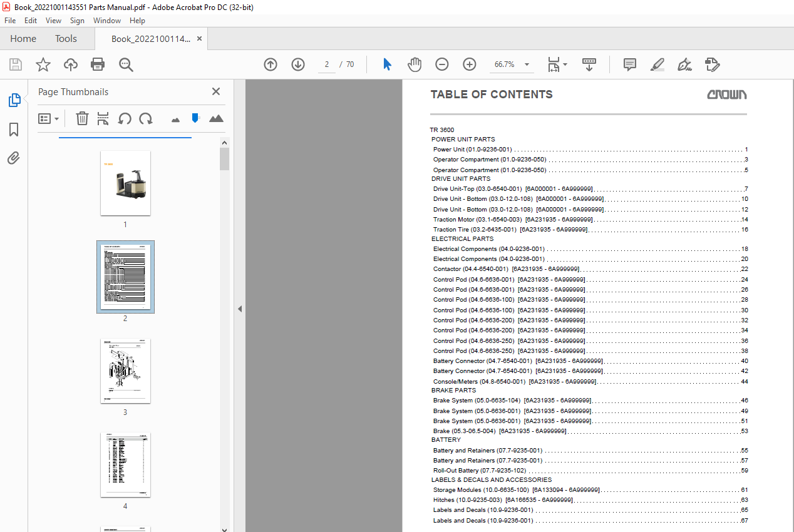The width and height of the screenshot is (794, 532).
Task: Open the Page Thumbnails sidebar icon
Action: point(14,100)
